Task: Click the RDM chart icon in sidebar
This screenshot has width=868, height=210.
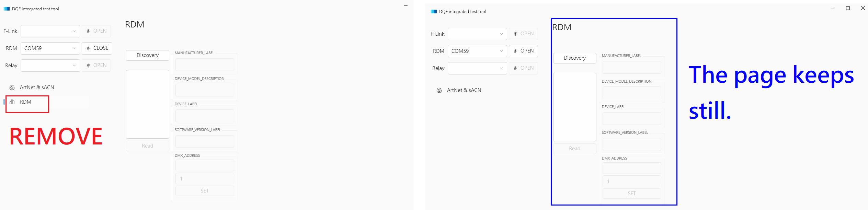Action: pos(12,102)
